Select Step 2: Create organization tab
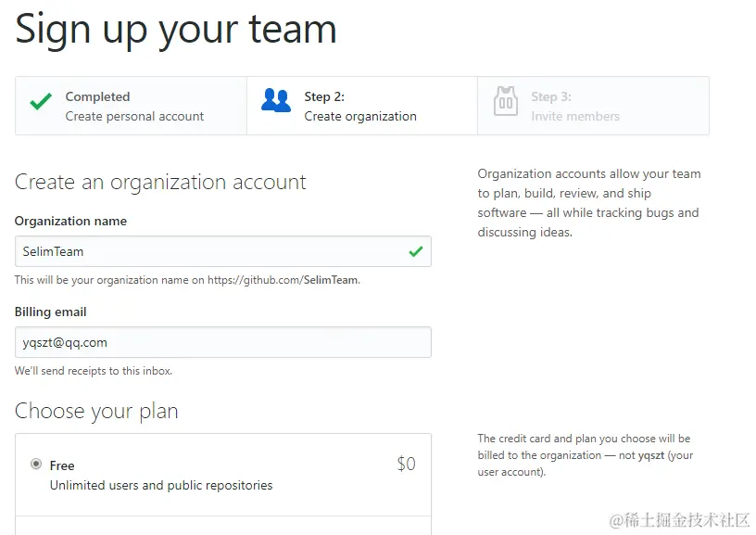Viewport: 756px width, 535px height. click(362, 106)
